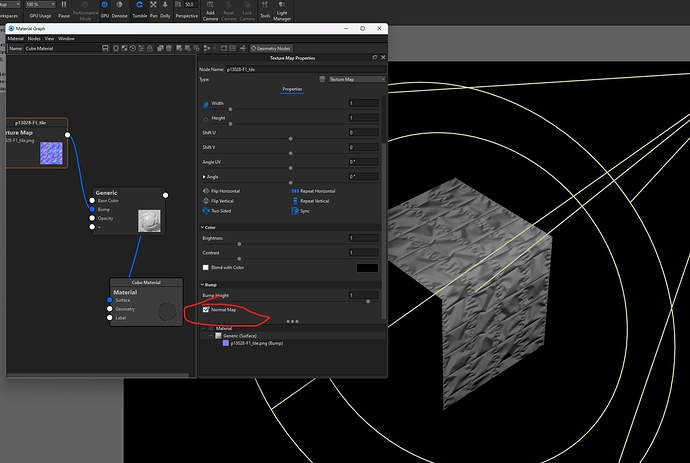Click the Shift U slider handle
This screenshot has width=690, height=463.
290,139
